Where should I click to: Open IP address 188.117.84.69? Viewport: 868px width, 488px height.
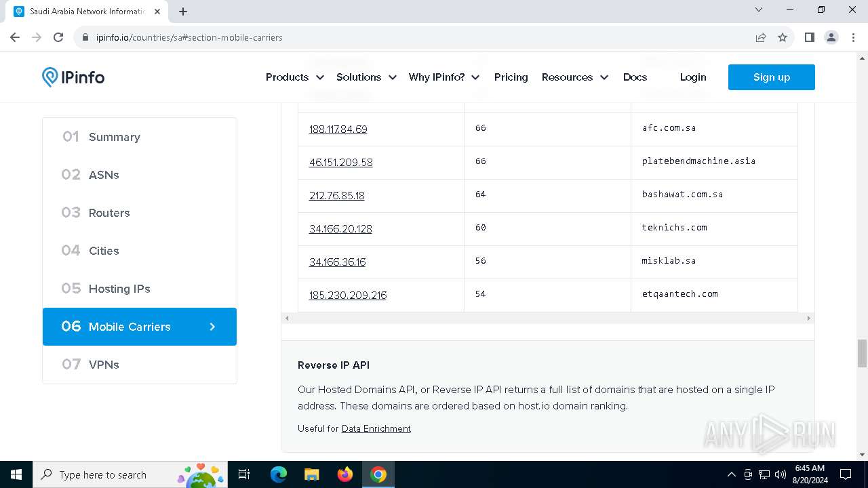coord(338,129)
